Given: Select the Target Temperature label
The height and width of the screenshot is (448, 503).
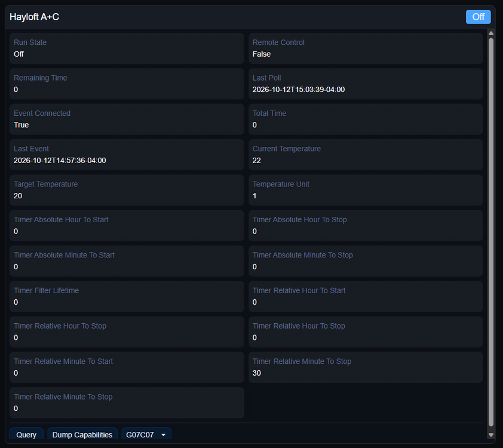Looking at the screenshot, I should point(45,184).
